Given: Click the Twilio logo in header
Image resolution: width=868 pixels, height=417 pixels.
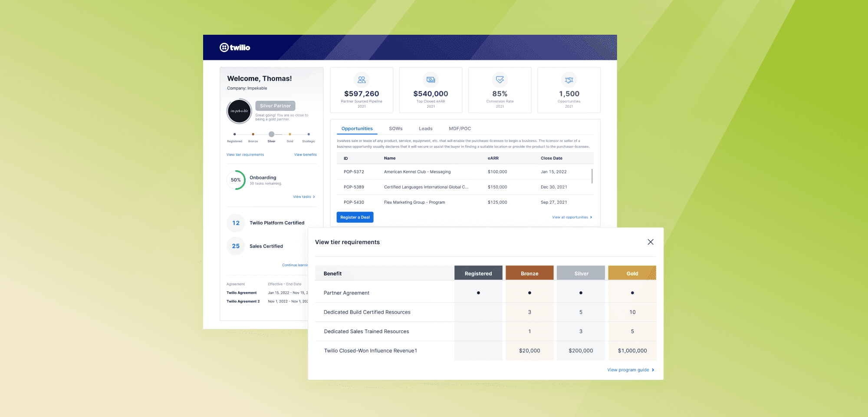Looking at the screenshot, I should tap(235, 47).
